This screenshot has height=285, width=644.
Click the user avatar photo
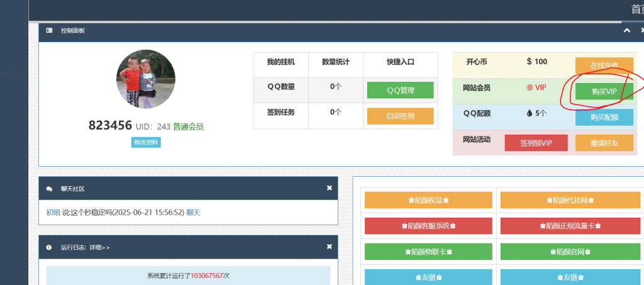coord(145,79)
